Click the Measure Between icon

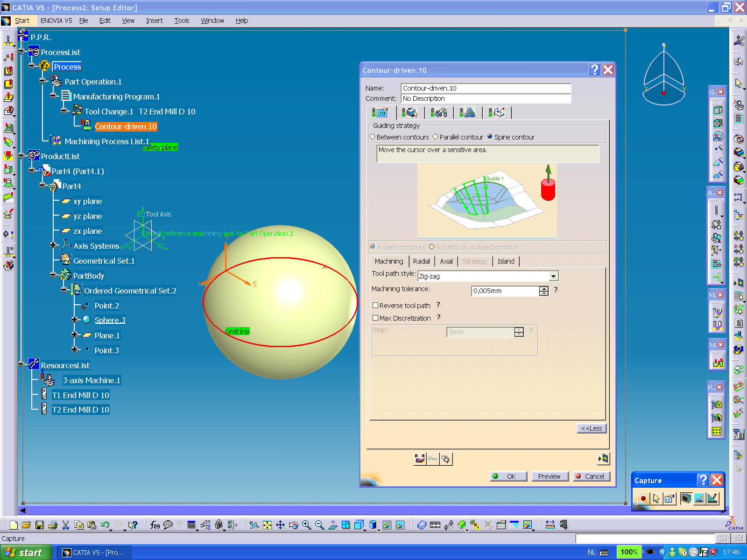point(550,525)
